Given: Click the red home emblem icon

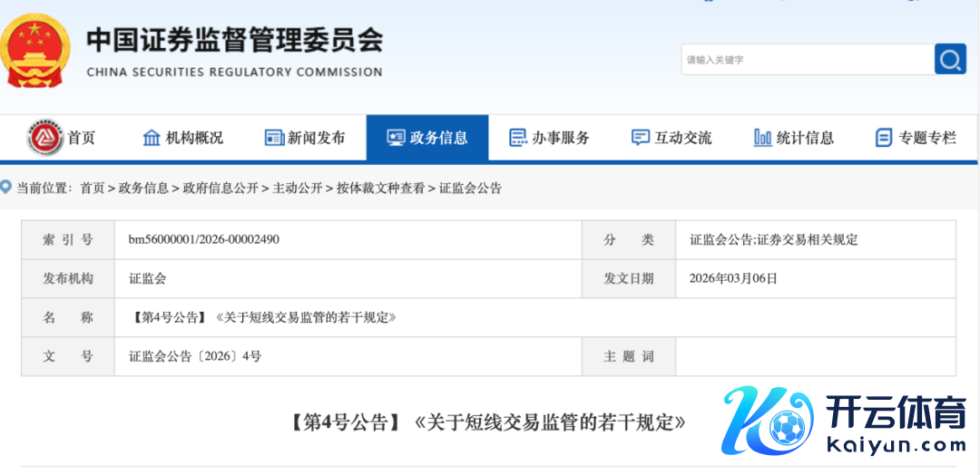Looking at the screenshot, I should [x=44, y=138].
